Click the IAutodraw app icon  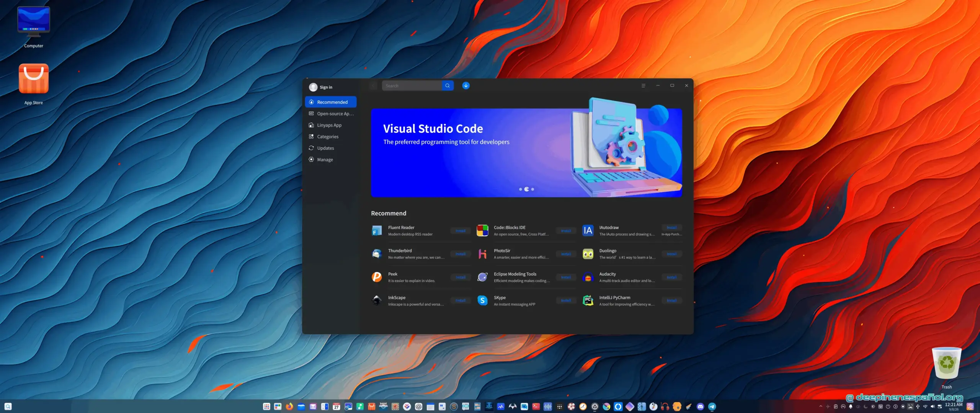click(x=588, y=230)
